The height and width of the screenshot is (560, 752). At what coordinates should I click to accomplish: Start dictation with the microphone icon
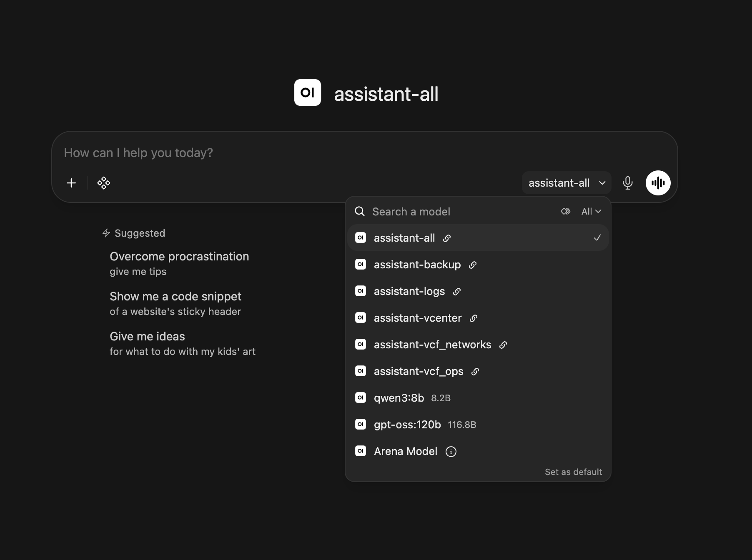coord(627,183)
